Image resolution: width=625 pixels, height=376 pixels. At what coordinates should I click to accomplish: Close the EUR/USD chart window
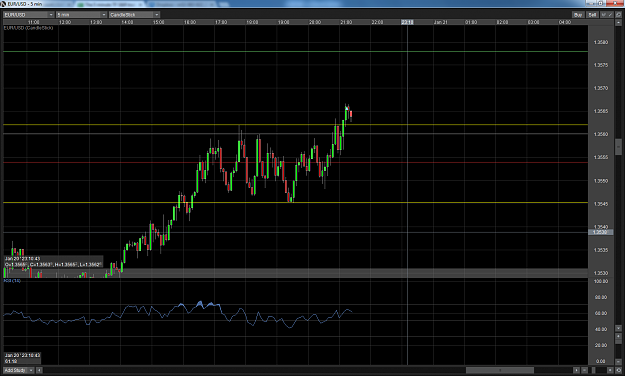615,3
